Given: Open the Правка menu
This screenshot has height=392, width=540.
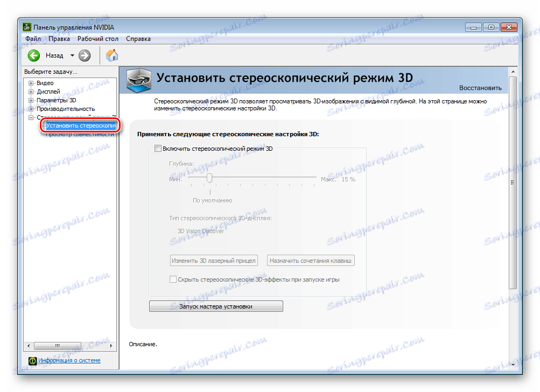Looking at the screenshot, I should pos(59,39).
